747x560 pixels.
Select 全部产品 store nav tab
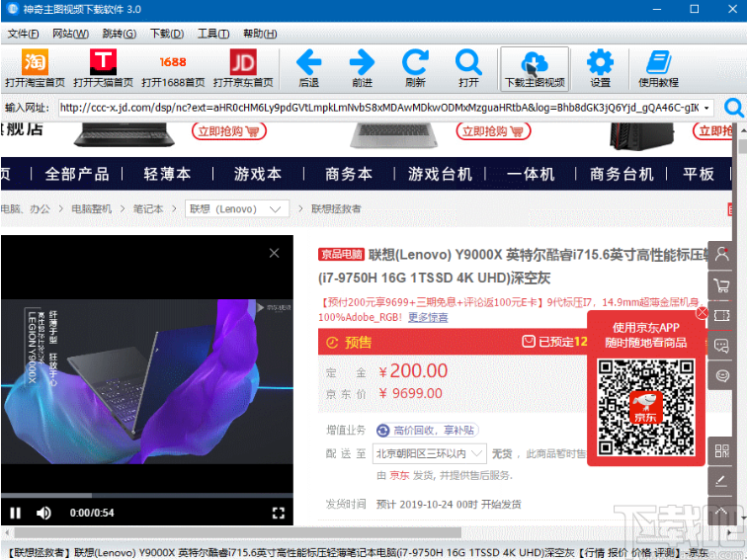pos(77,174)
